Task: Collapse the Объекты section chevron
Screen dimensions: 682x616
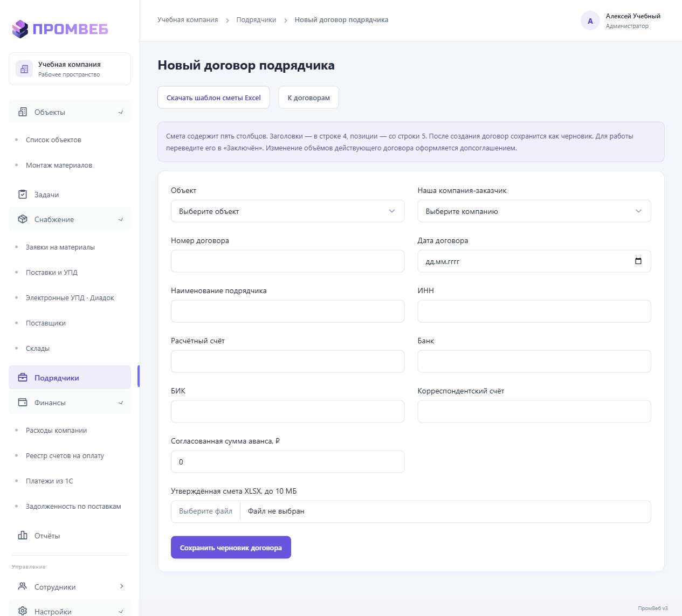Action: (121, 112)
